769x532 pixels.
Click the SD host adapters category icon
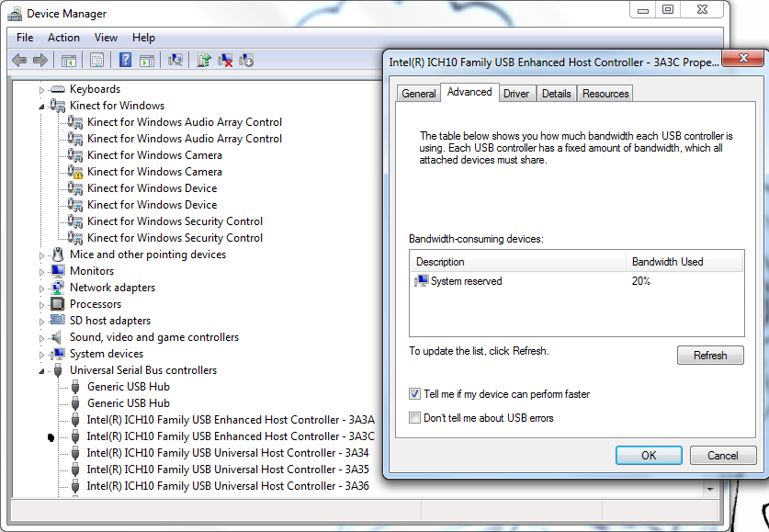pyautogui.click(x=57, y=320)
